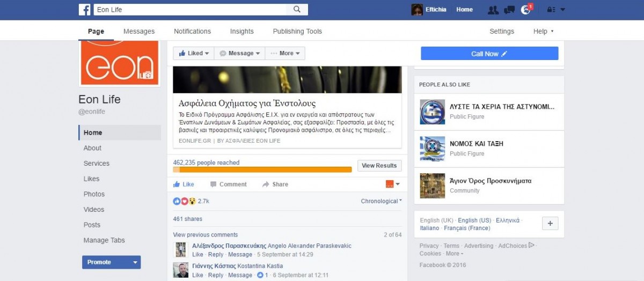The height and width of the screenshot is (281, 644).
Task: Click Γιάννης Κάστιας commenter avatar
Action: click(x=181, y=270)
